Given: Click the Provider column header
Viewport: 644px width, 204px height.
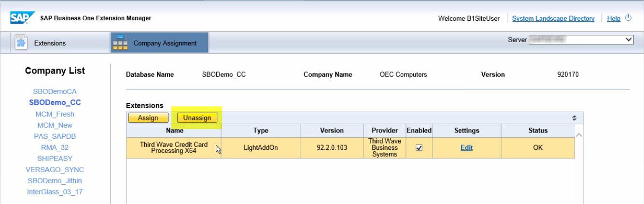Looking at the screenshot, I should click(x=385, y=131).
